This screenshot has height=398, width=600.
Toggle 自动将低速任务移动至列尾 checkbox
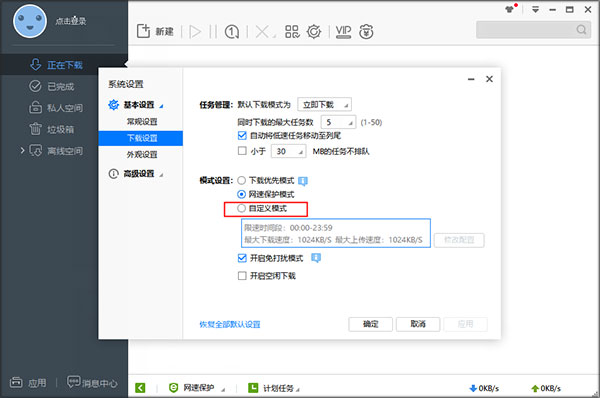[242, 135]
